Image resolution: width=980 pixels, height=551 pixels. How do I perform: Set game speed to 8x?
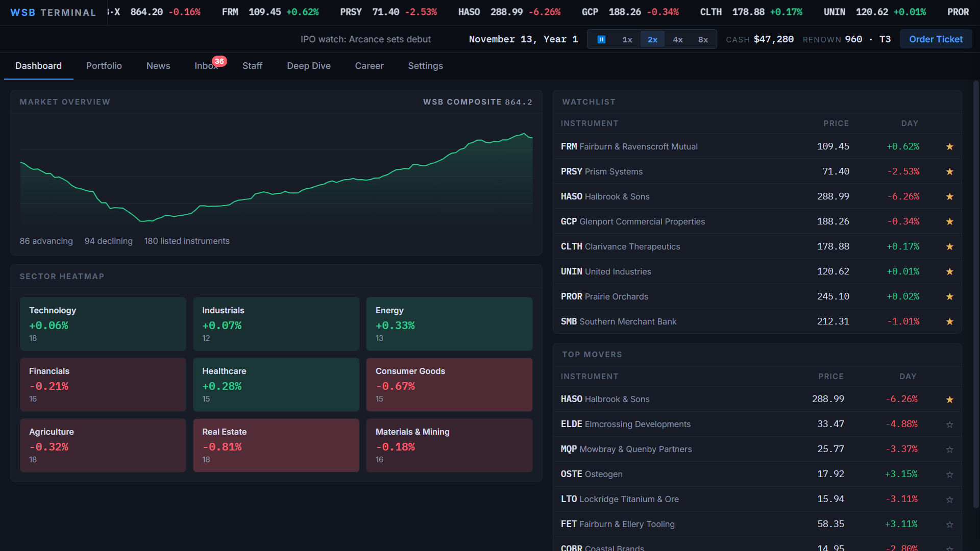pyautogui.click(x=703, y=39)
